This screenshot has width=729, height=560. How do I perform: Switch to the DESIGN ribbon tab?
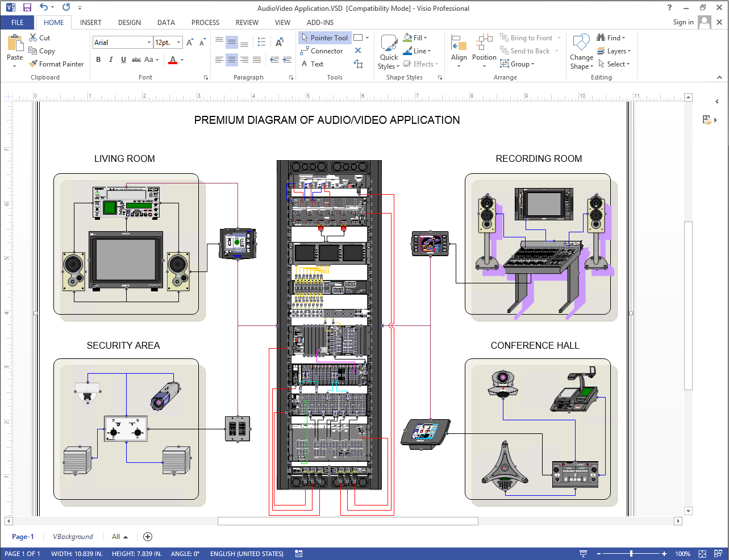129,23
